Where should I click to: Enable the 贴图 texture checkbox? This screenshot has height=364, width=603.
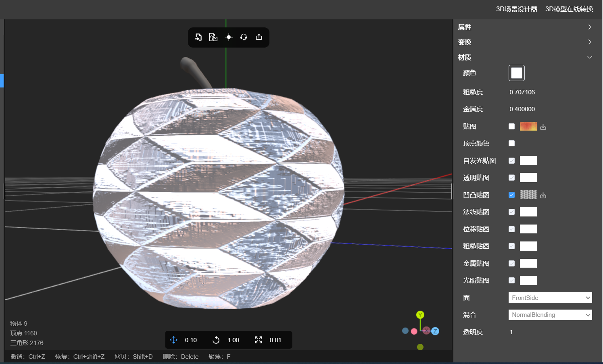coord(511,127)
